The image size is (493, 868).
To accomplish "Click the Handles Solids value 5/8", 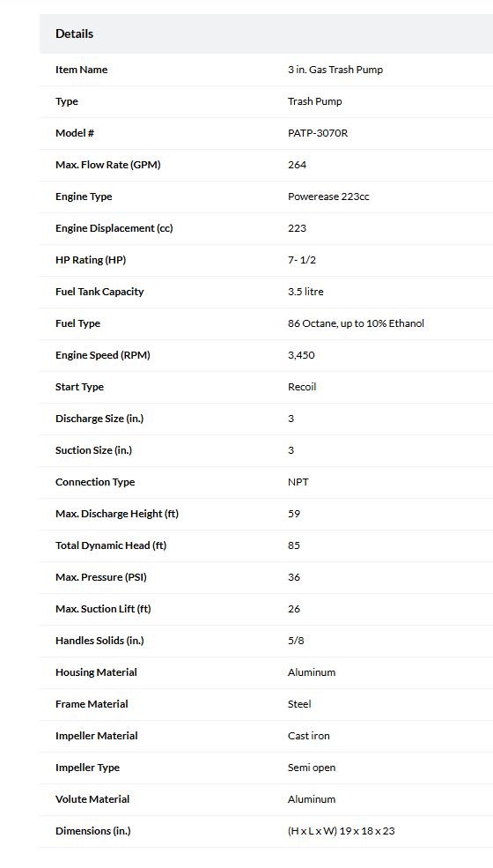I will coord(296,641).
